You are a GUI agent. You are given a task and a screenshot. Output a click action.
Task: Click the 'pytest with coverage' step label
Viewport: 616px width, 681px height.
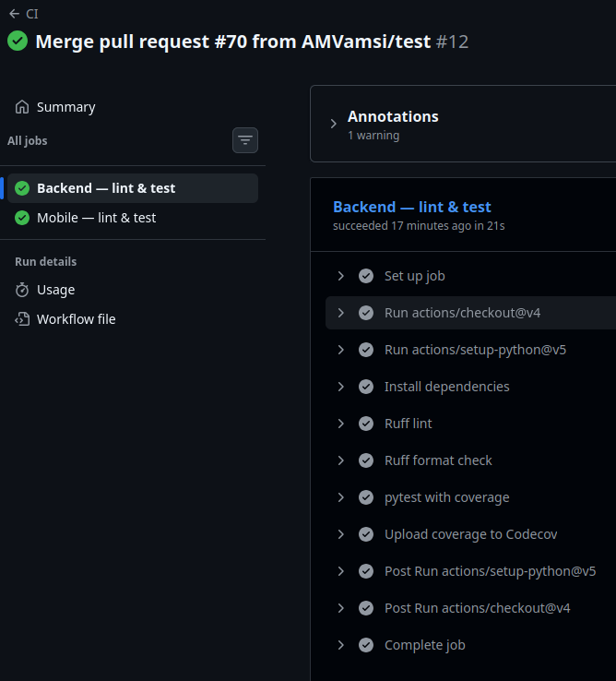coord(446,497)
